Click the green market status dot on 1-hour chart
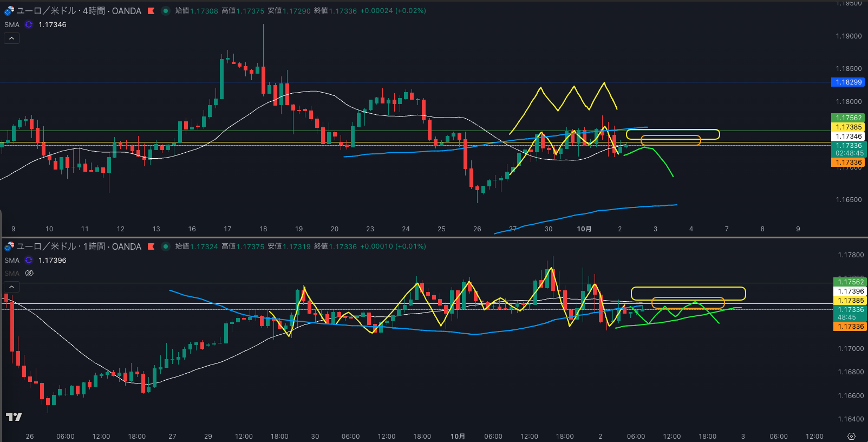Image resolution: width=868 pixels, height=442 pixels. (166, 246)
